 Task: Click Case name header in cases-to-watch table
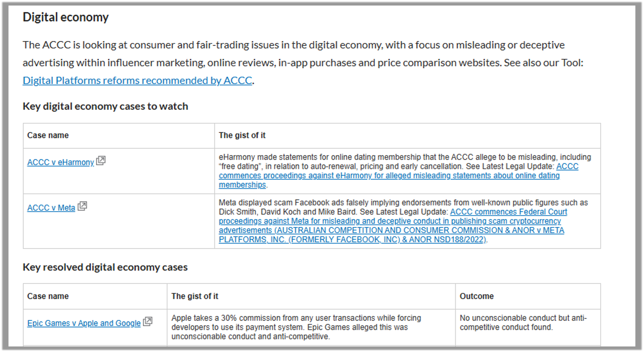coord(48,135)
